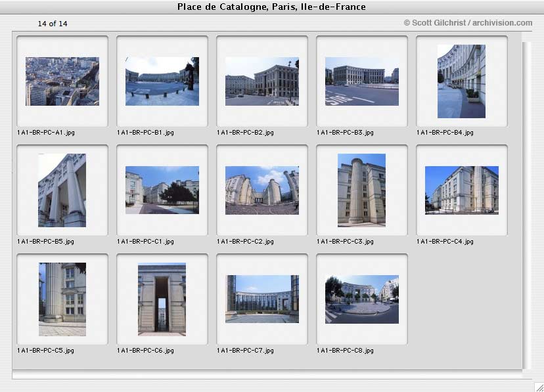
Task: Select the 1A1-BR-PC-C2 fisheye columns thumbnail
Action: tap(262, 190)
